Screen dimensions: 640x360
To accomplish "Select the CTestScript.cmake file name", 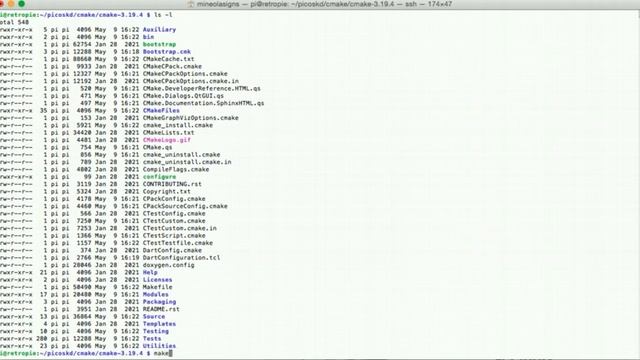I will click(x=174, y=235).
